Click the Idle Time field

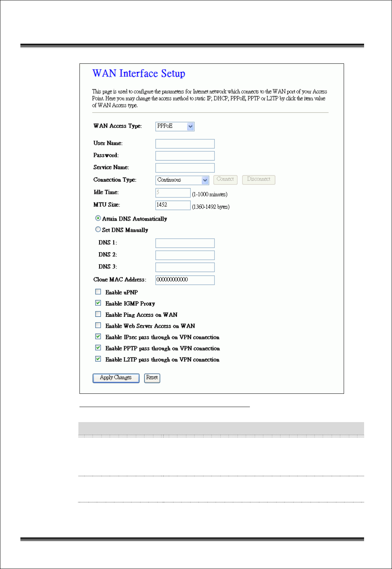(x=173, y=193)
